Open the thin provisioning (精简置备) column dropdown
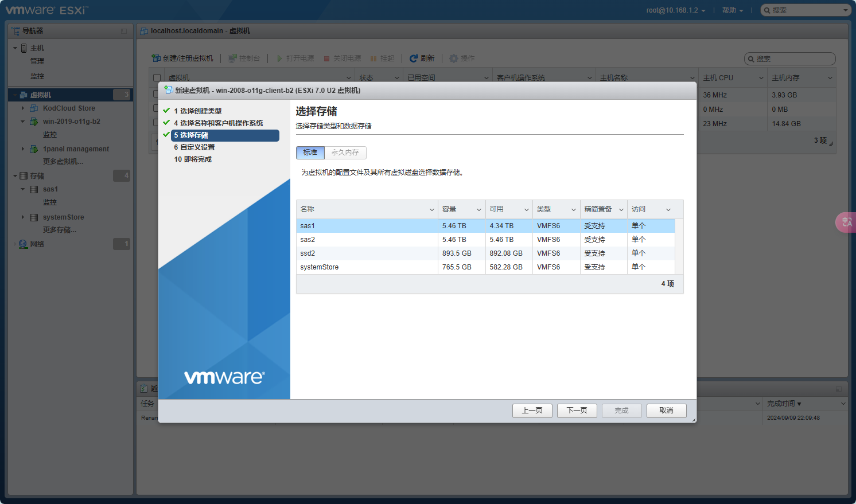Screen dimensions: 856x504 pos(621,210)
